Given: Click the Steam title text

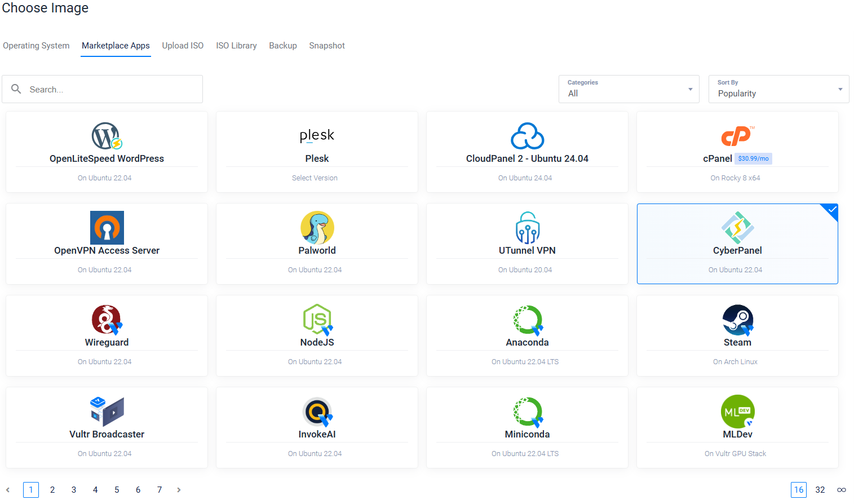Looking at the screenshot, I should (x=737, y=343).
